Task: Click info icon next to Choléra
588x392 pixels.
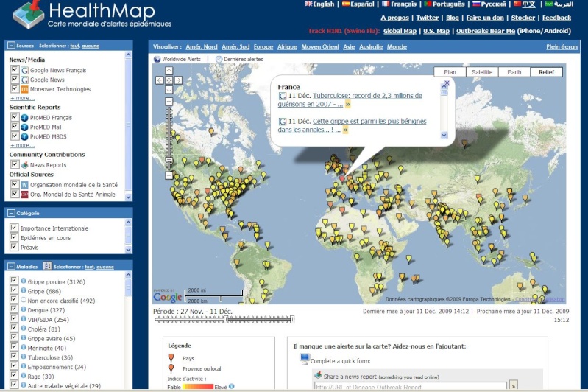Action: pyautogui.click(x=24, y=328)
